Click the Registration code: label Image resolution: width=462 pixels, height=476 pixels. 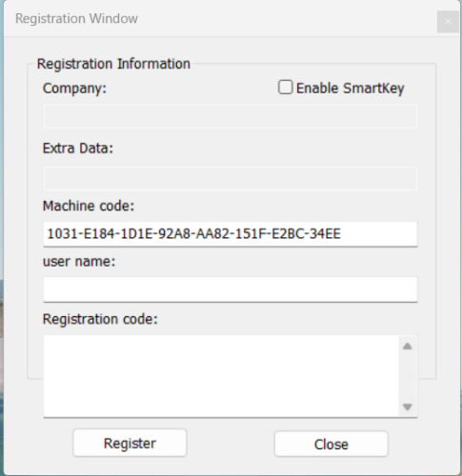[100, 319]
